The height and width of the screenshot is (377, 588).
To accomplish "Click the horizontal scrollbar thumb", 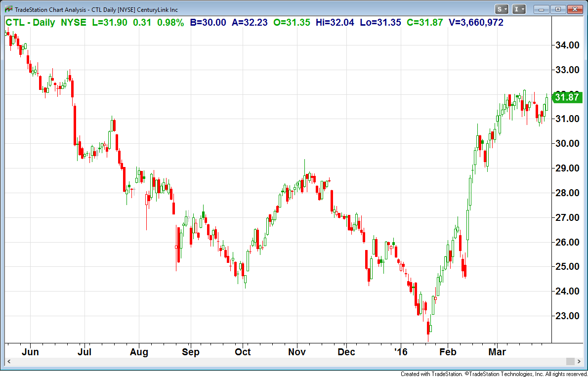I will coord(570,362).
